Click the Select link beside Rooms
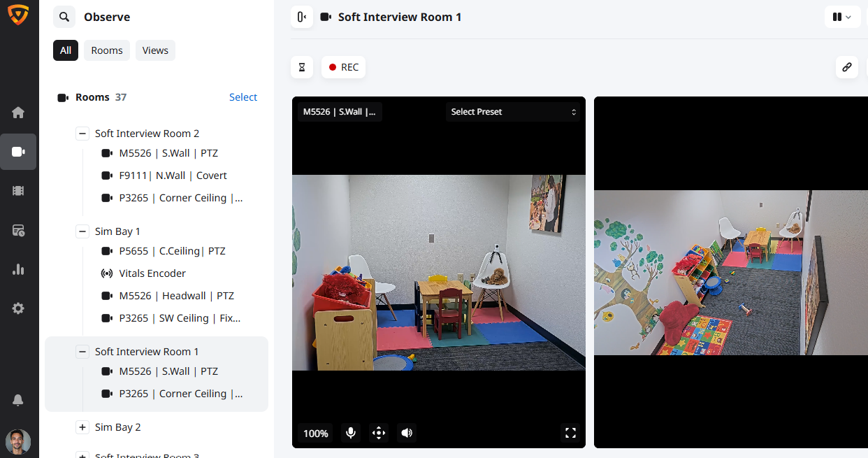The width and height of the screenshot is (868, 458). [x=243, y=97]
